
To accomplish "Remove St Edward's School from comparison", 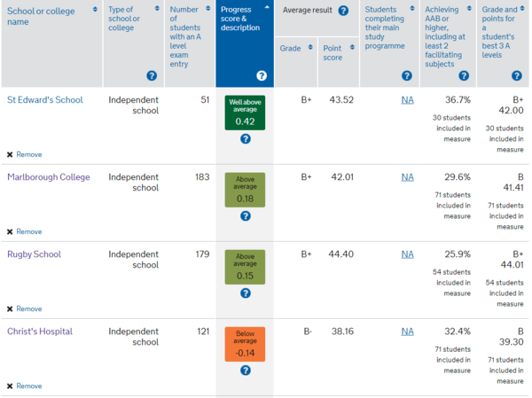I will (29, 155).
